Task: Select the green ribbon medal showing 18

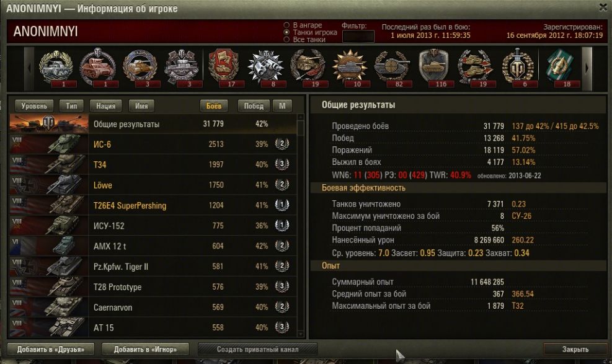Action: [x=559, y=67]
